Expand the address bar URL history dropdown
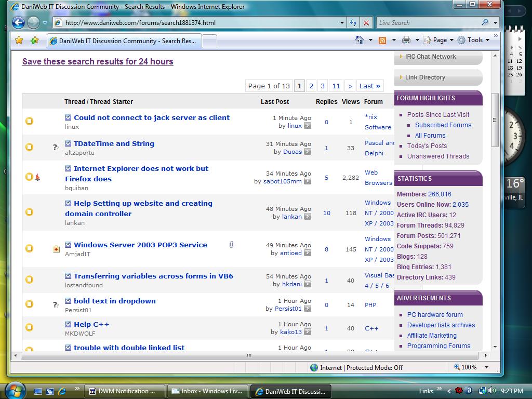Viewport: 532px width, 399px height. pos(342,23)
